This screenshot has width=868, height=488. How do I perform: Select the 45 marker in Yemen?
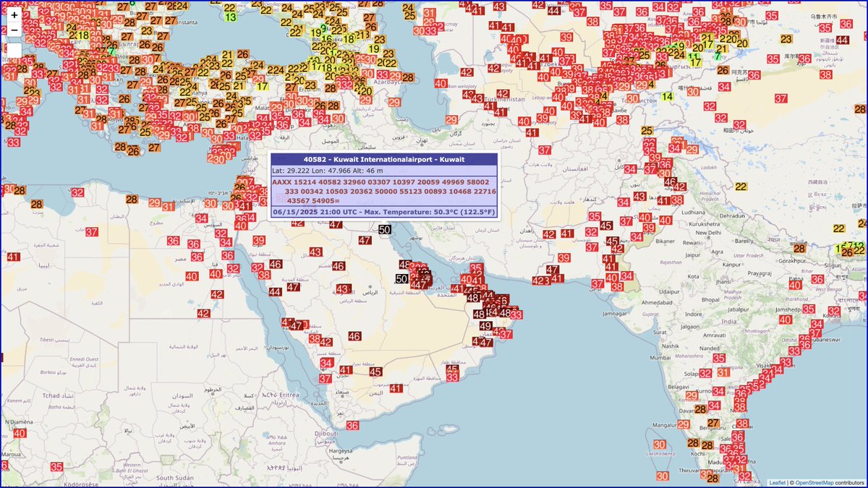375,372
